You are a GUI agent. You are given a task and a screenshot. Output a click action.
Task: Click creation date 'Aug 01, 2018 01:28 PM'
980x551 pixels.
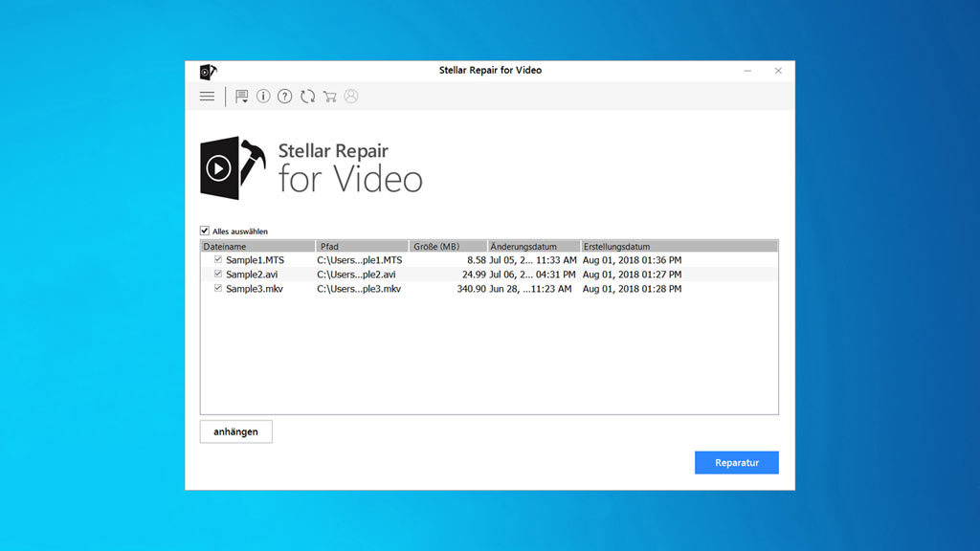point(632,289)
